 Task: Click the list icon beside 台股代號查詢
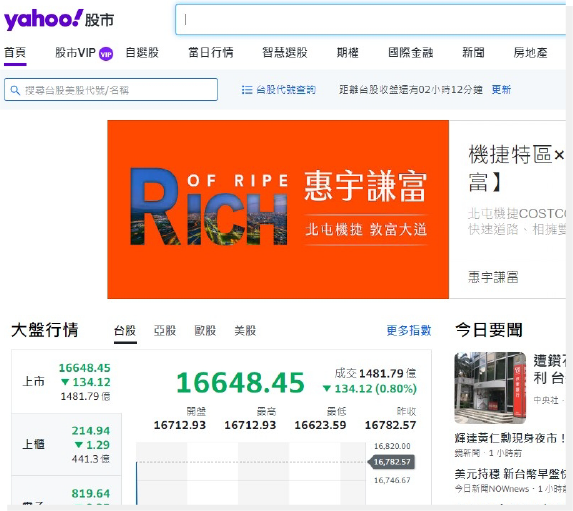tap(247, 90)
